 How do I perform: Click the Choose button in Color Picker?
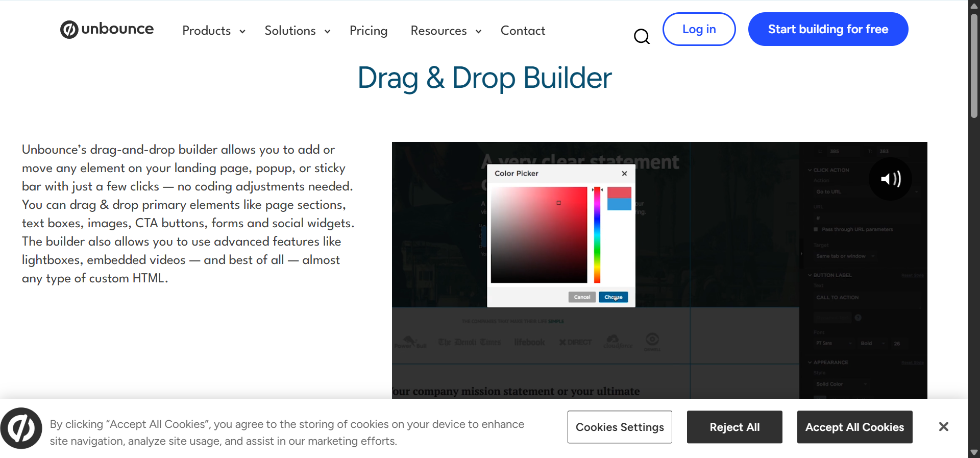(613, 297)
